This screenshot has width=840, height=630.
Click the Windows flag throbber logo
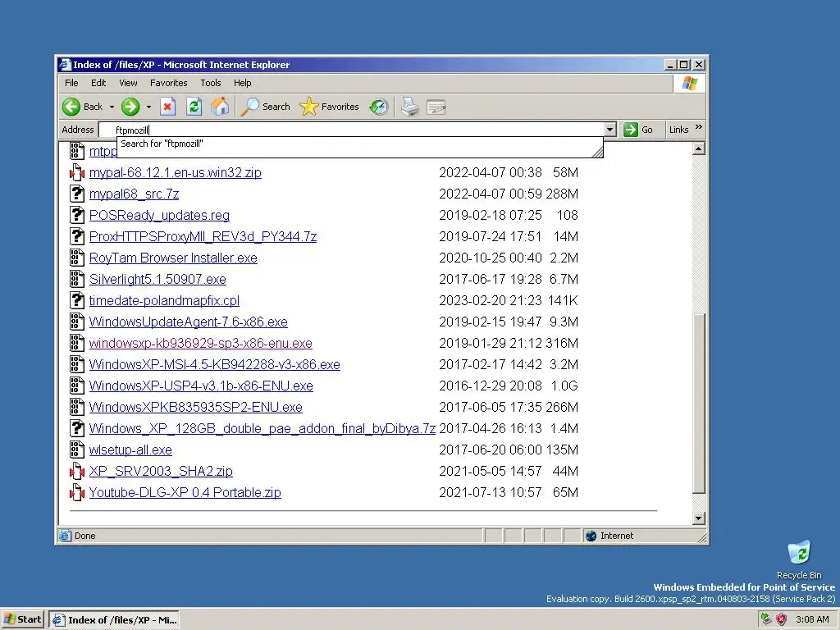689,84
